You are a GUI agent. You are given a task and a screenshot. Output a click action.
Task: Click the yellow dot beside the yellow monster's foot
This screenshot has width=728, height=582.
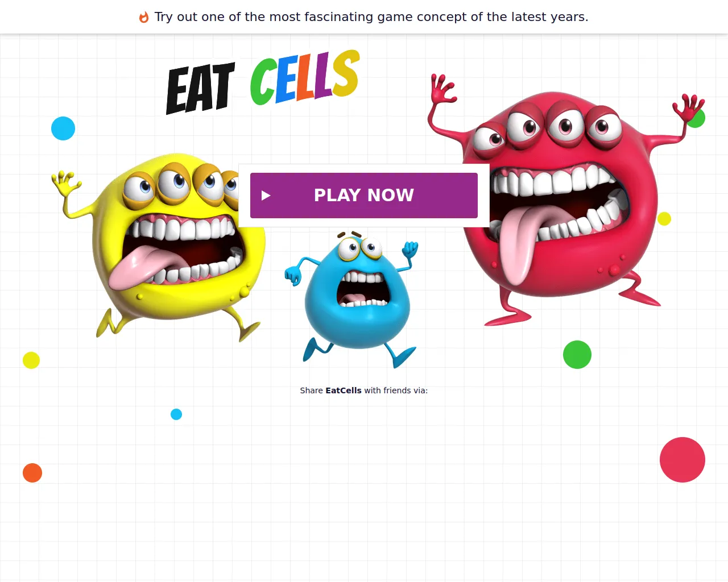(31, 360)
